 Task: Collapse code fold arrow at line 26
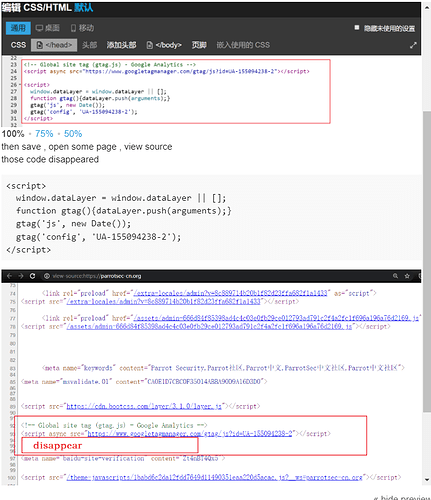[20, 85]
